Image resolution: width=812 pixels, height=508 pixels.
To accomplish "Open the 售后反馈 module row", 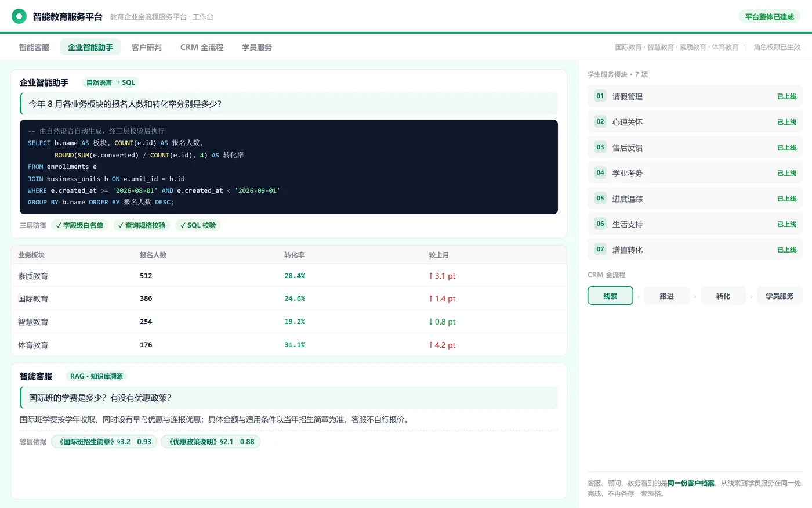I will click(695, 147).
